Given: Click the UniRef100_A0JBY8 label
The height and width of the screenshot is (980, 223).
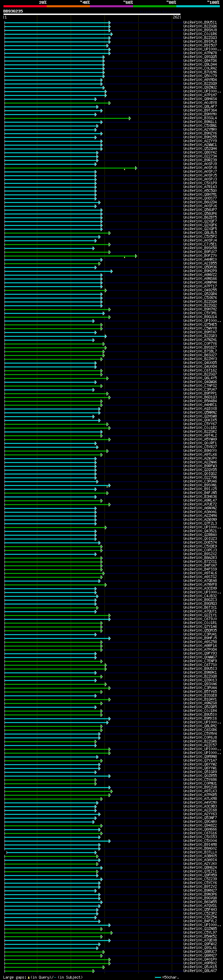Looking at the screenshot, I should point(200,103).
